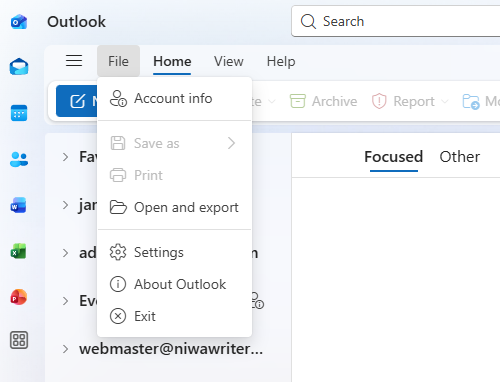Select Print in the File menu
The height and width of the screenshot is (382, 500).
(x=174, y=175)
